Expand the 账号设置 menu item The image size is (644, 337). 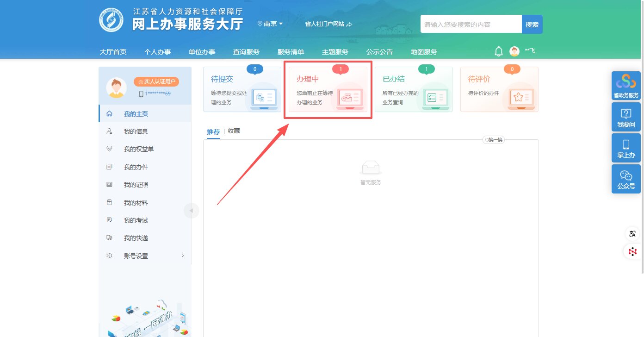(x=145, y=256)
